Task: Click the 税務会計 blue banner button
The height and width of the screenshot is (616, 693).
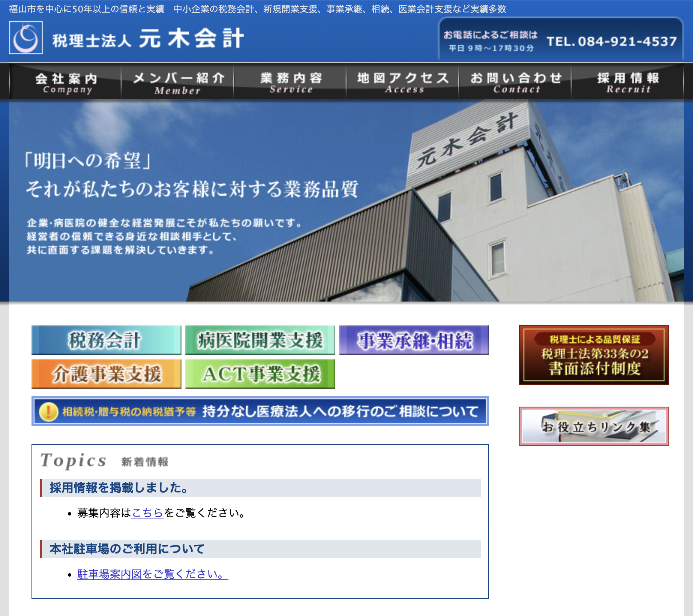Action: [106, 340]
